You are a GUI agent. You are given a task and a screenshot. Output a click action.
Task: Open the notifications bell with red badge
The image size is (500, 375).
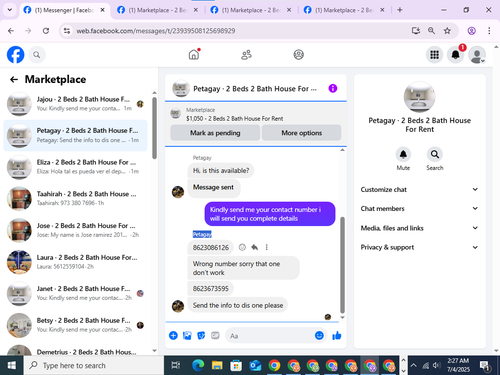click(x=455, y=55)
